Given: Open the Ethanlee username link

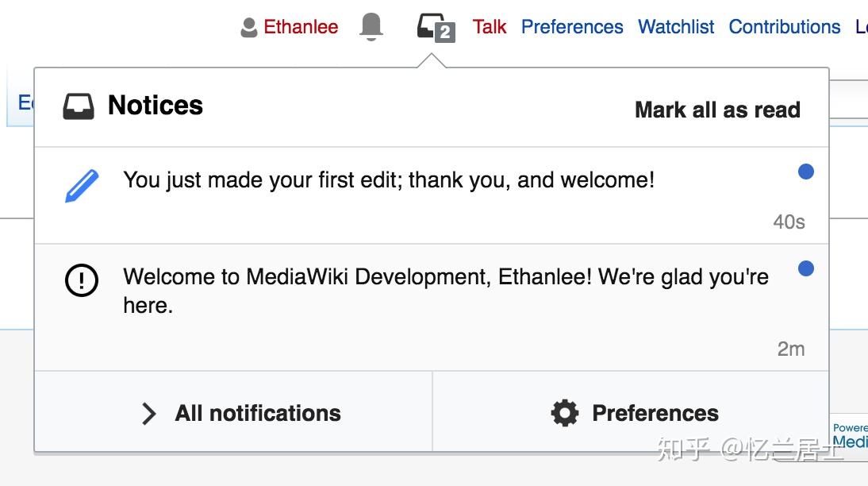Looking at the screenshot, I should click(x=301, y=27).
